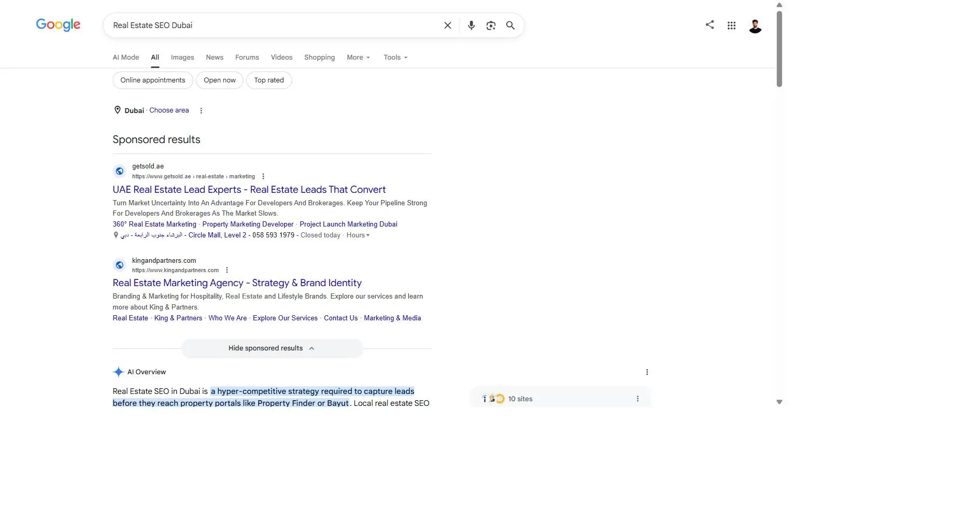Viewport: 980px width, 508px height.
Task: Click the highlighted AI Overview sentence
Action: point(263,397)
